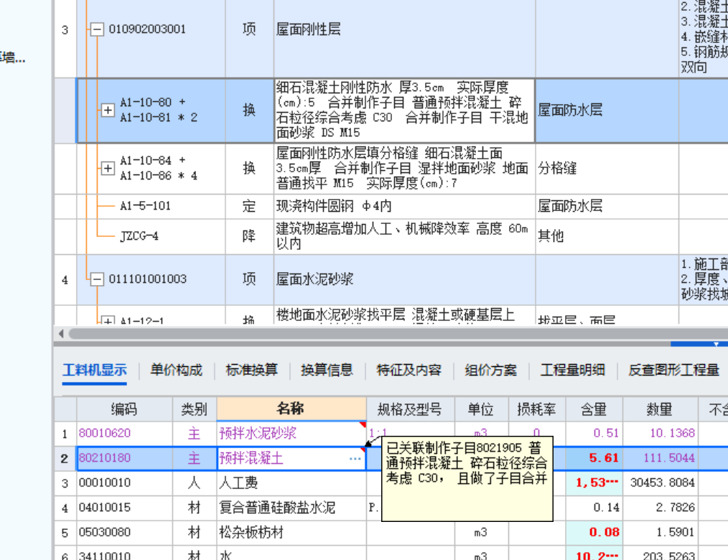Image resolution: width=728 pixels, height=560 pixels.
Task: Open the options ellipsis in 预拌混凝土 name cell
Action: (x=354, y=458)
